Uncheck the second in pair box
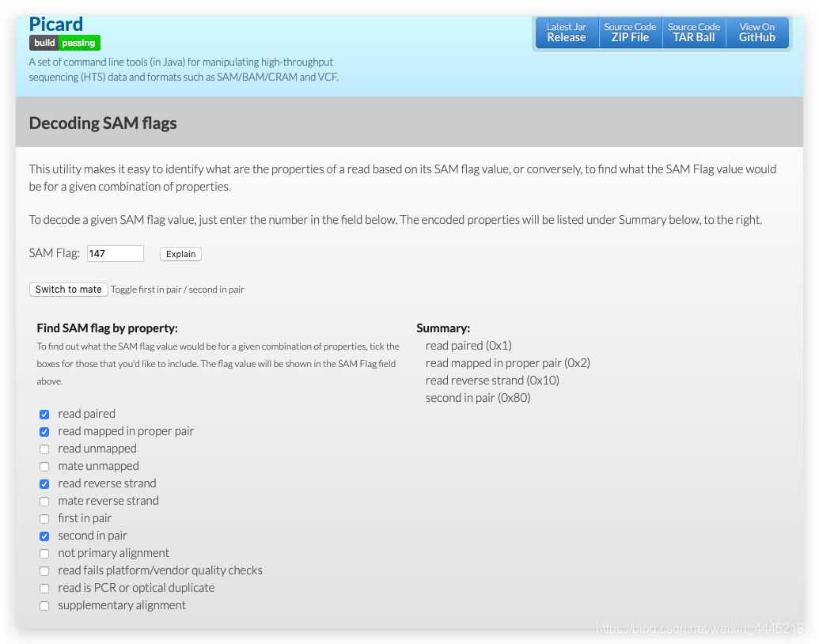This screenshot has width=819, height=644. [44, 536]
